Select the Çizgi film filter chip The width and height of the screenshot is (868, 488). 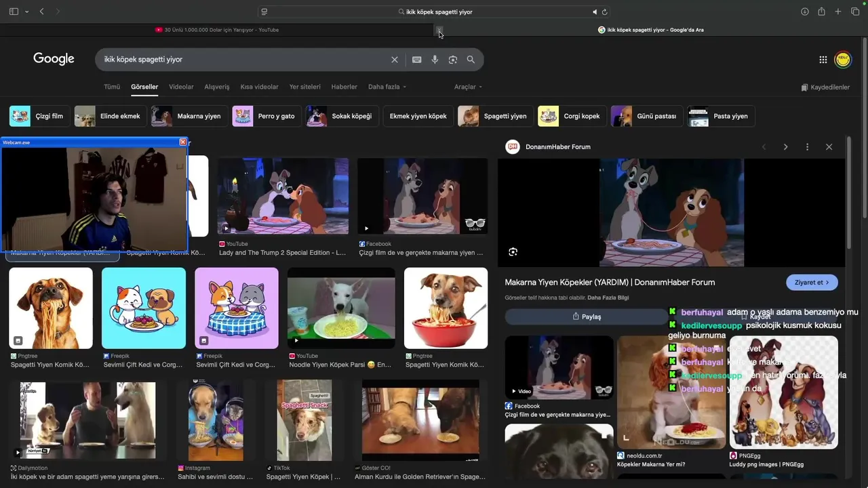point(39,116)
